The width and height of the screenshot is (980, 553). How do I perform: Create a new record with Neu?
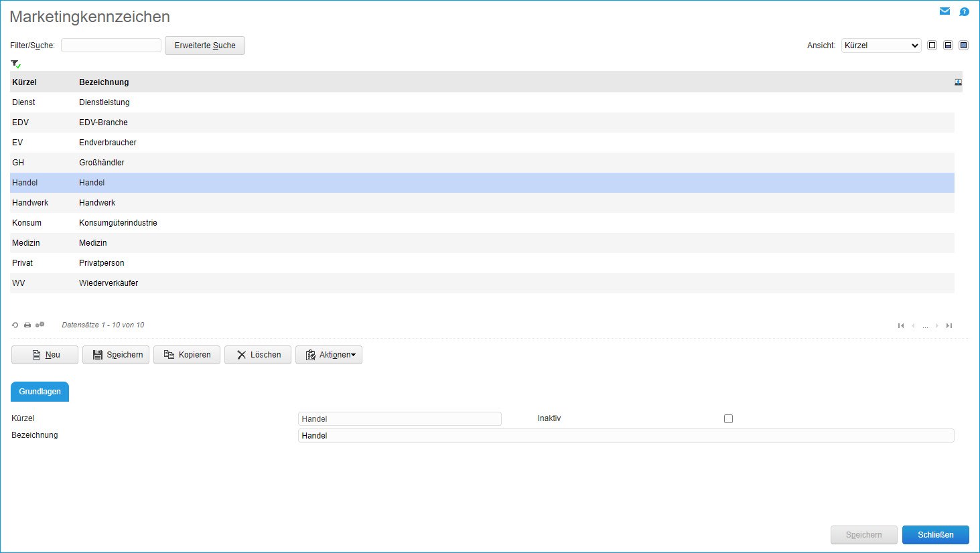45,355
